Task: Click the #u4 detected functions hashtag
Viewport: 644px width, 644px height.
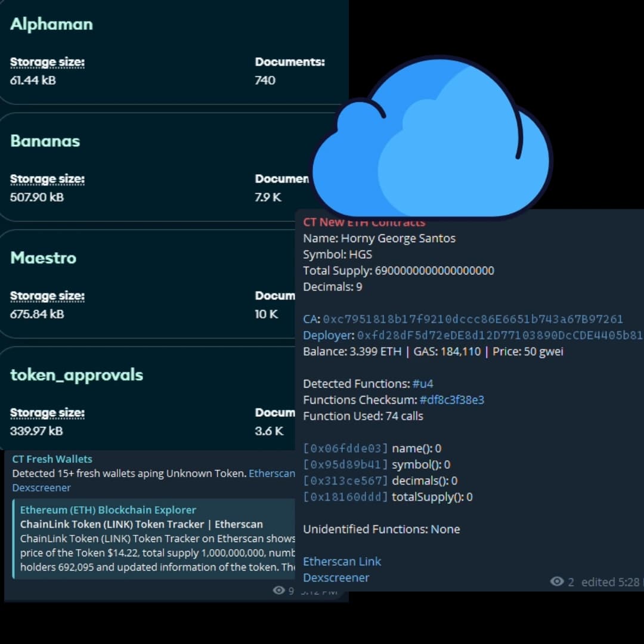Action: tap(422, 383)
